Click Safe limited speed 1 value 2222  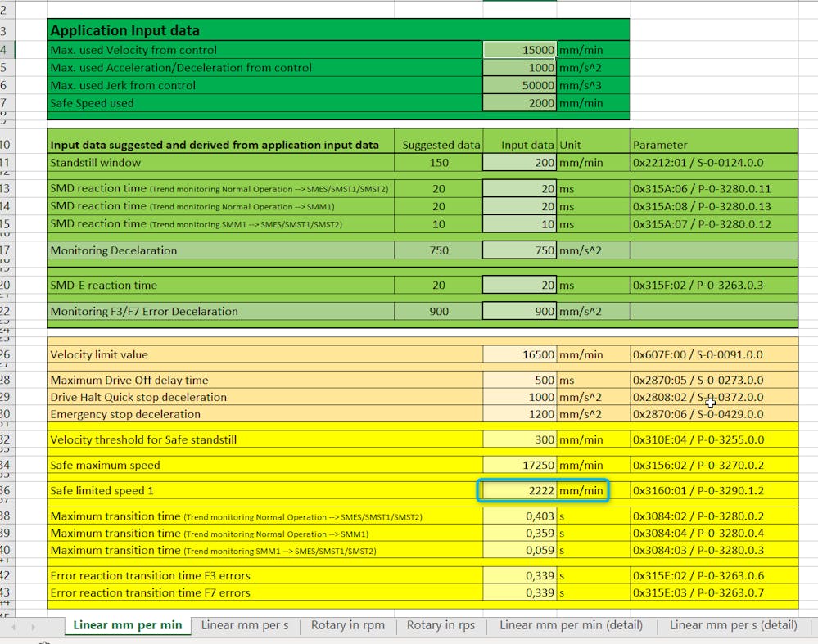click(x=520, y=491)
